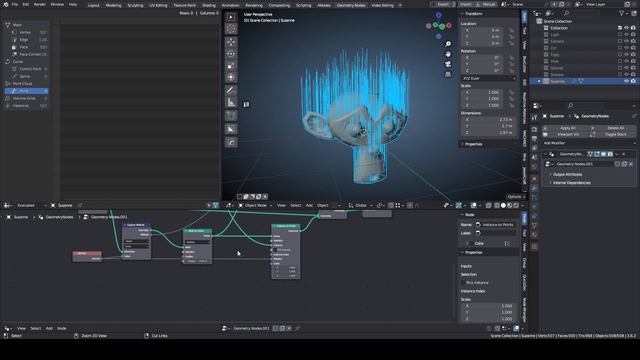Open the Global transform orientation dropdown

tap(360, 205)
